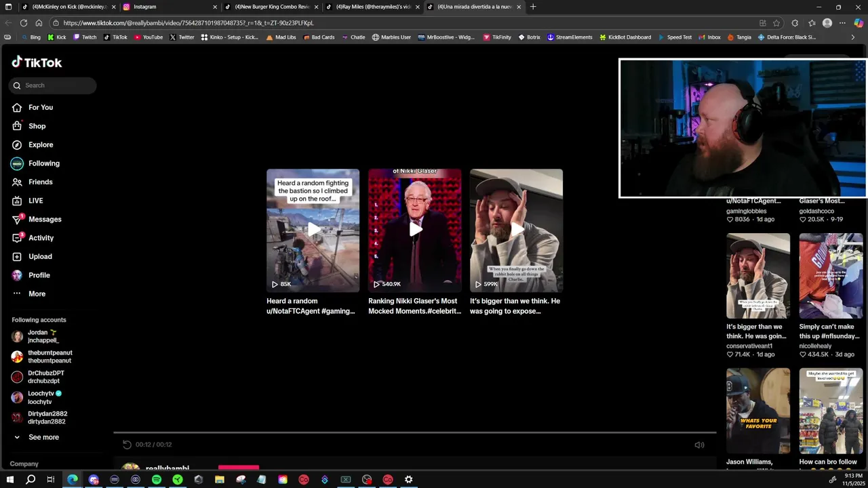
Task: Open Loochytv account
Action: click(37, 397)
